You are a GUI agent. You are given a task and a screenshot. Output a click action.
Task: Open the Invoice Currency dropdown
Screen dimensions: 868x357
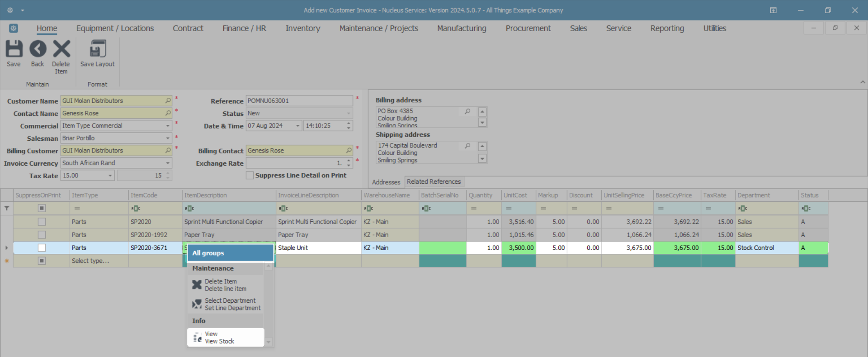pos(168,163)
